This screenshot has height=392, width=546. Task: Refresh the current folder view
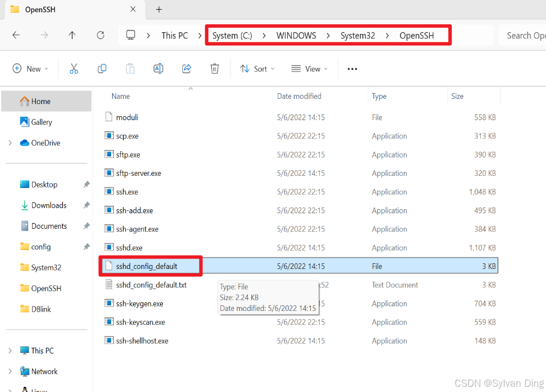[x=101, y=35]
